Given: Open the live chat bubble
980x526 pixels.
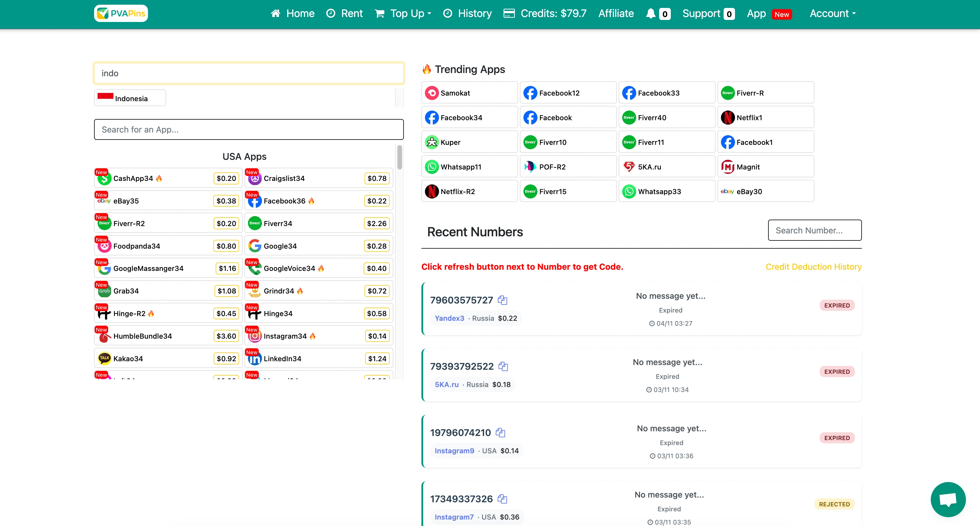Looking at the screenshot, I should 948,499.
